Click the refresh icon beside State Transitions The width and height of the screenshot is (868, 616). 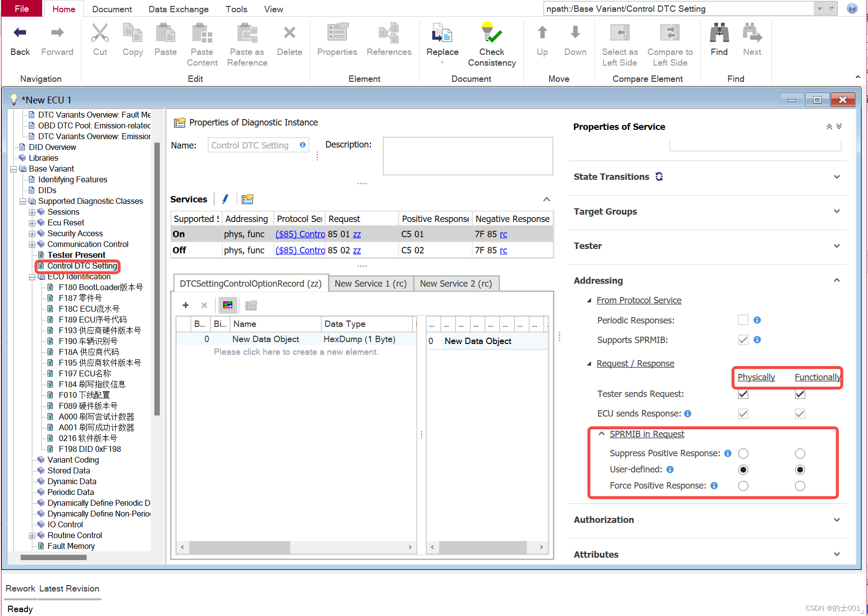pos(659,176)
